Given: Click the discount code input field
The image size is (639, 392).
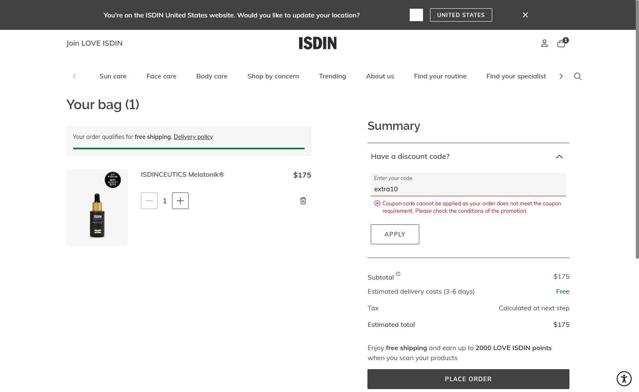Looking at the screenshot, I should coord(468,185).
